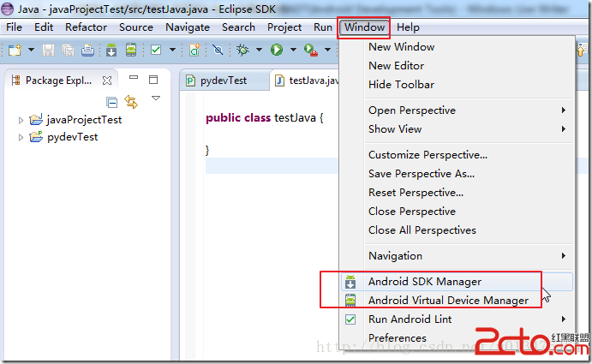The width and height of the screenshot is (592, 364).
Task: Choose Close Perspective menu item
Action: (457, 212)
